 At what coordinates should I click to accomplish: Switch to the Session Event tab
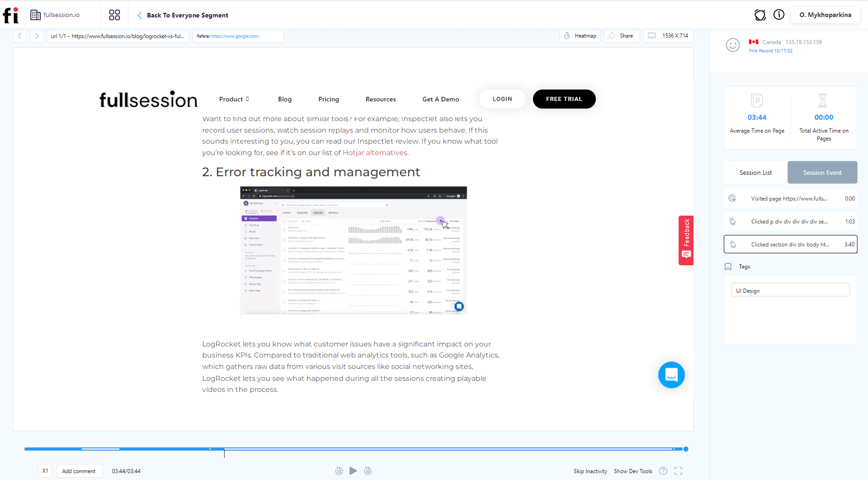pyautogui.click(x=822, y=173)
